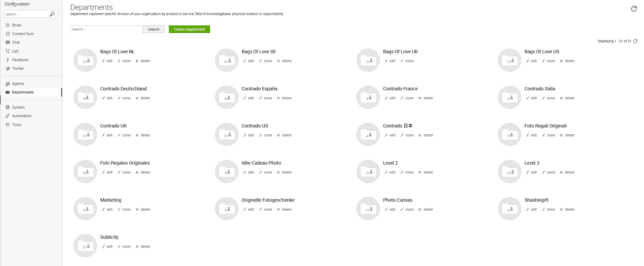The width and height of the screenshot is (644, 266).
Task: Select Chat in the configuration sidebar
Action: [x=16, y=42]
